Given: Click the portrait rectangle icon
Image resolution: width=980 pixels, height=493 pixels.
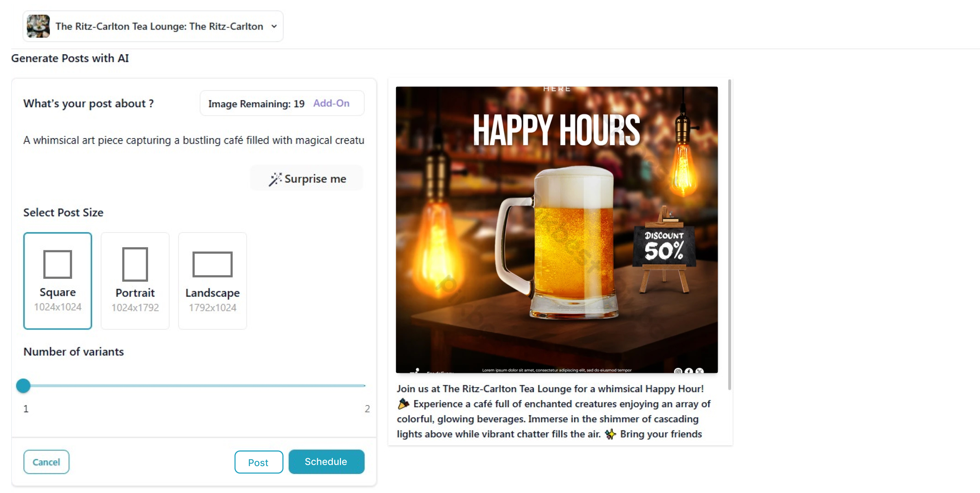Looking at the screenshot, I should (x=135, y=264).
